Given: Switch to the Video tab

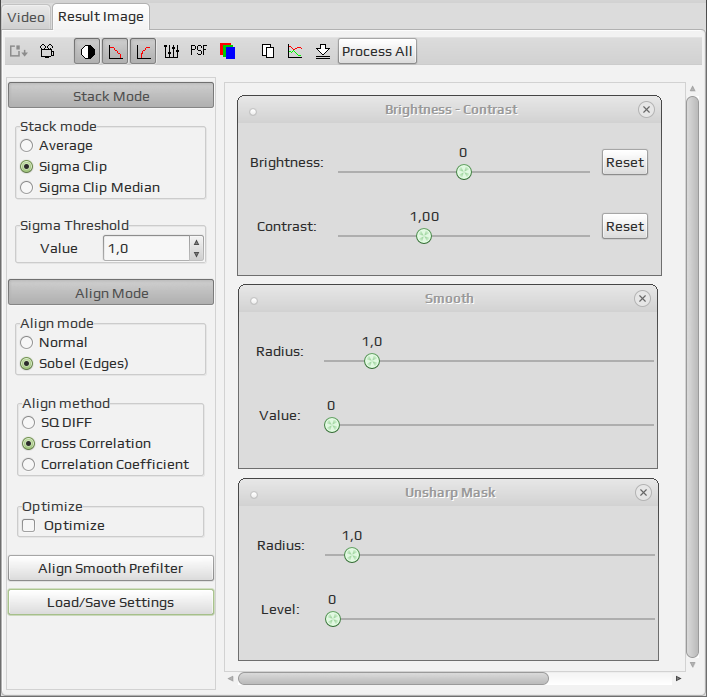Looking at the screenshot, I should point(26,17).
